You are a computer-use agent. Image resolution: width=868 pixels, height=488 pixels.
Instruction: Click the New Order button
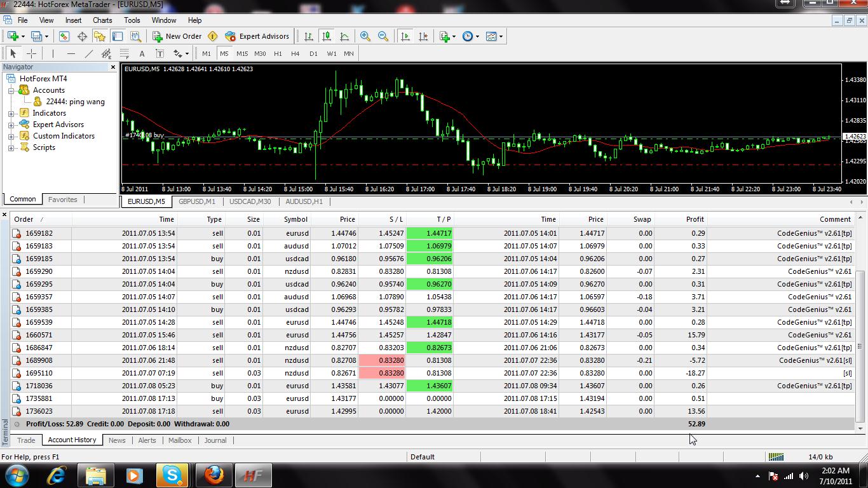[x=177, y=36]
